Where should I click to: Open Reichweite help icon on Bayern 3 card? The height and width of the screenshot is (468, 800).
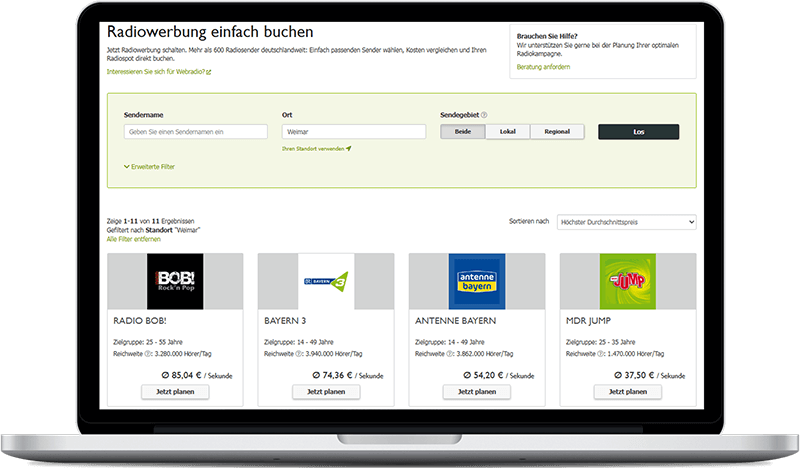tap(299, 354)
